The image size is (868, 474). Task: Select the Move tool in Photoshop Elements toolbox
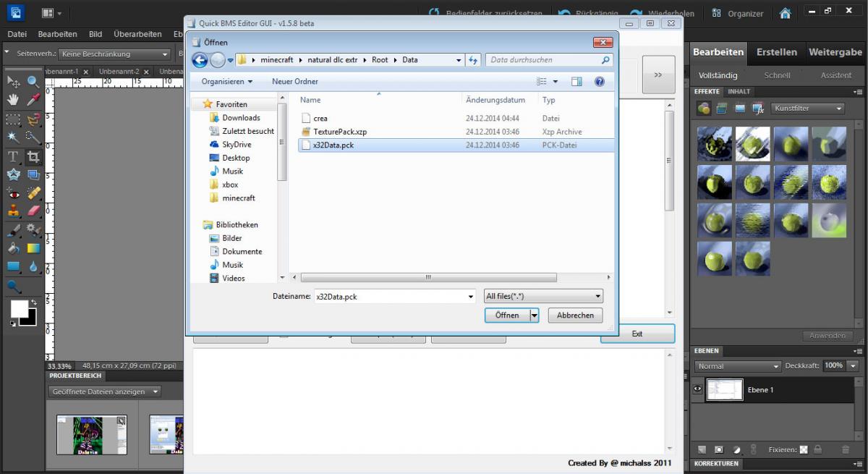(13, 82)
